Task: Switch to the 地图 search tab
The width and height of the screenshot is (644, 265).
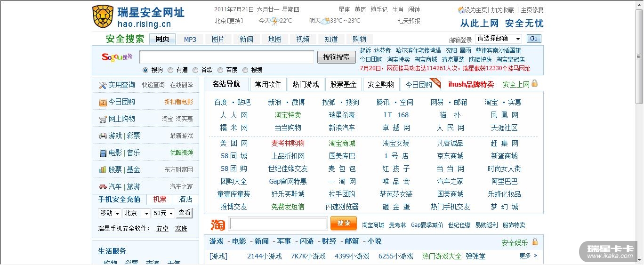Action: pos(275,39)
